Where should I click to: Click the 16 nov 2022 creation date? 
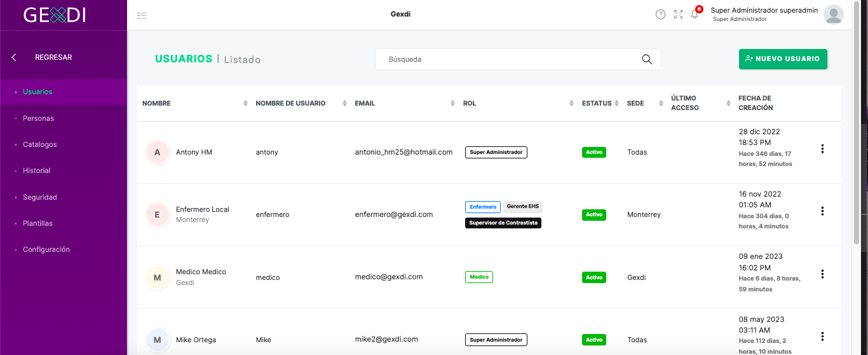[760, 194]
